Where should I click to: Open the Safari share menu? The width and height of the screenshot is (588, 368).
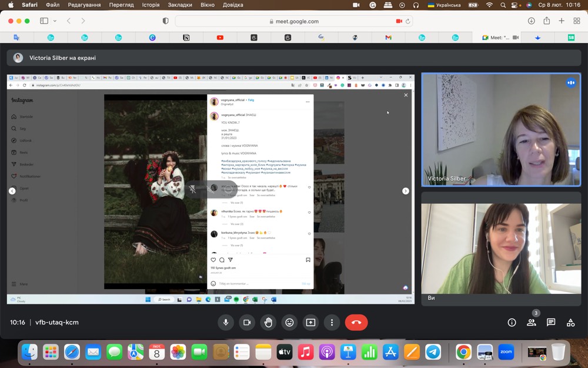pyautogui.click(x=547, y=21)
